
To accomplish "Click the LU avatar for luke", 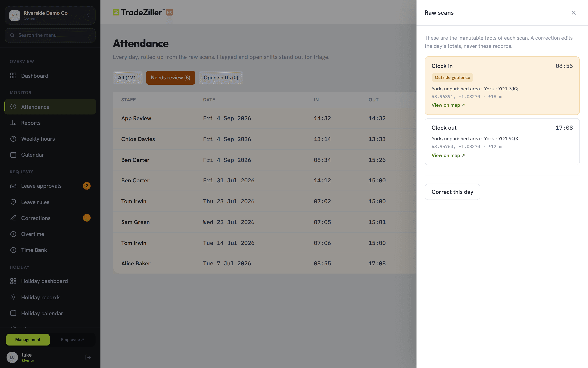I will [x=12, y=357].
